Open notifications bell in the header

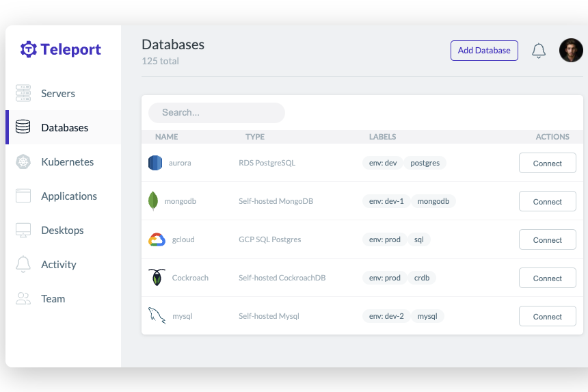point(539,51)
